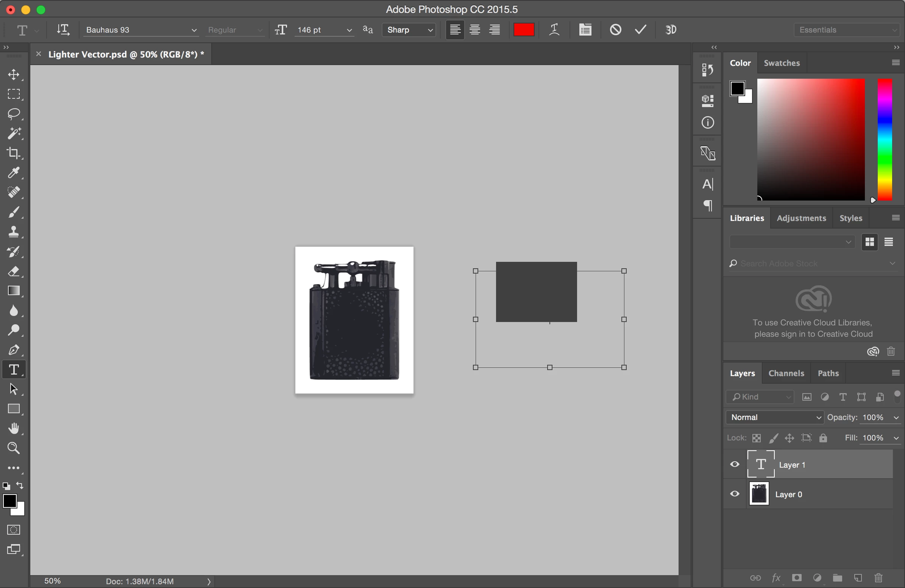The height and width of the screenshot is (588, 905).
Task: Click the Create Warped Text icon
Action: 554,30
